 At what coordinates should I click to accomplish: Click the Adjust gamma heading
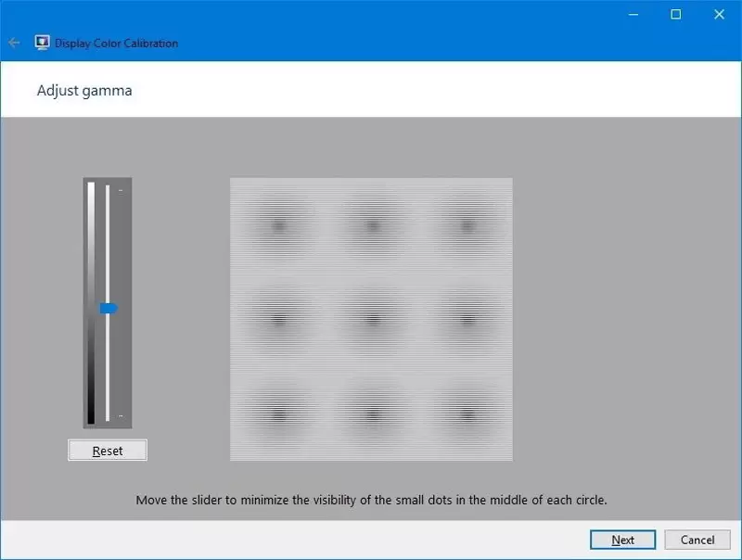click(84, 91)
